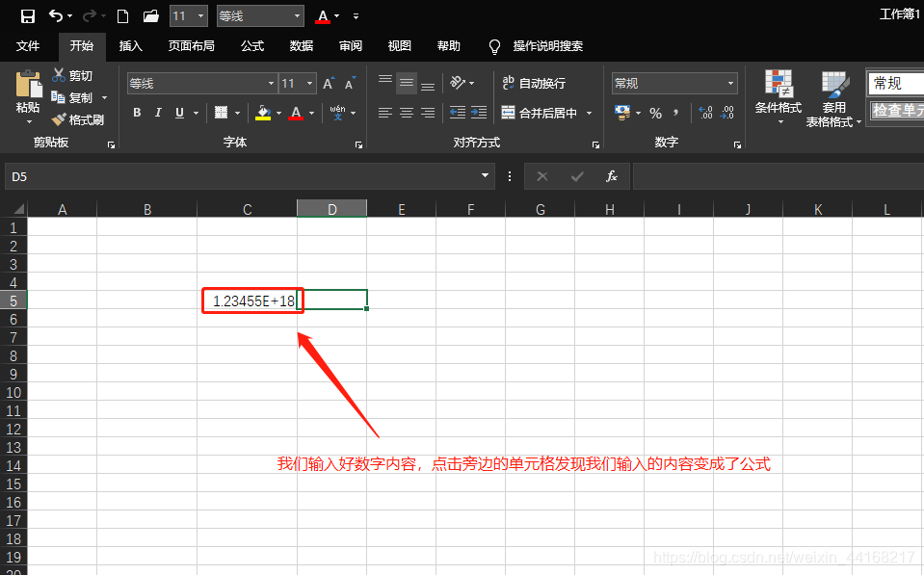Increase font size with large A icon
The width and height of the screenshot is (924, 575).
(329, 83)
